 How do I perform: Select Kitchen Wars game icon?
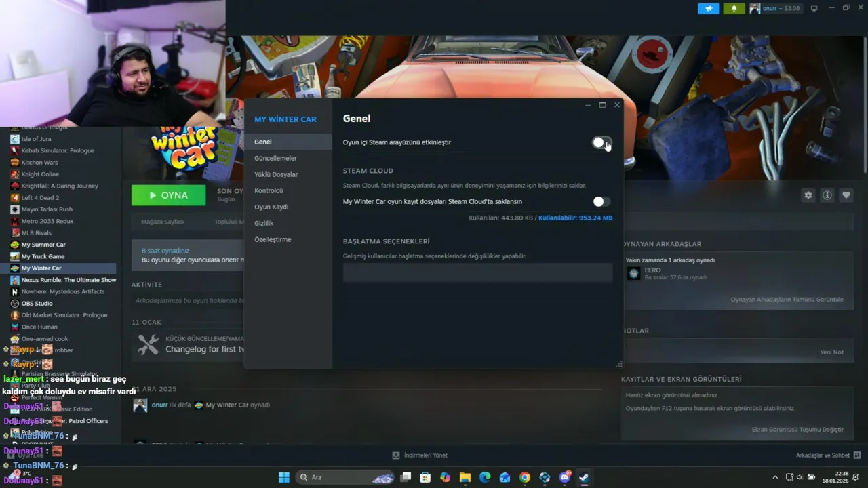click(15, 163)
